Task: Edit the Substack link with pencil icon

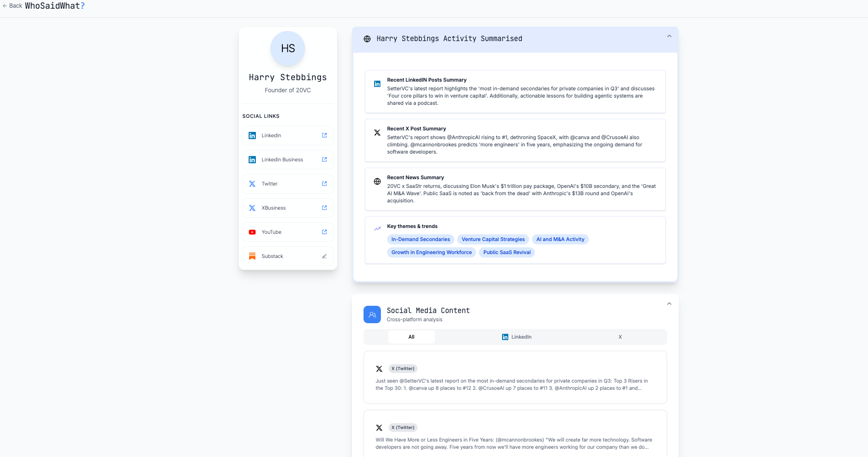Action: point(324,256)
